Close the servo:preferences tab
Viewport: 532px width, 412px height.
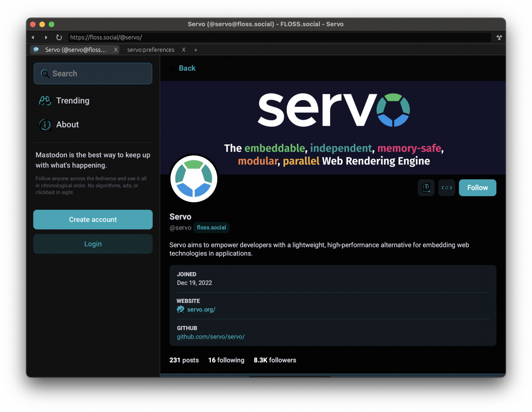184,50
